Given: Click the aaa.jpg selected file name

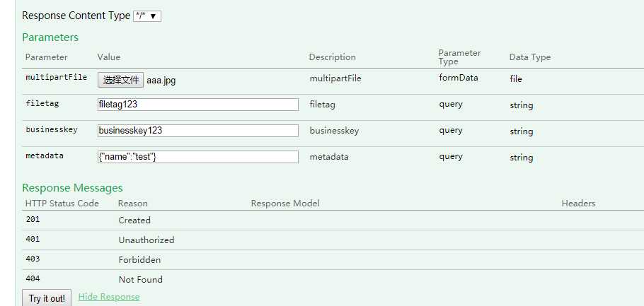Looking at the screenshot, I should pos(161,81).
